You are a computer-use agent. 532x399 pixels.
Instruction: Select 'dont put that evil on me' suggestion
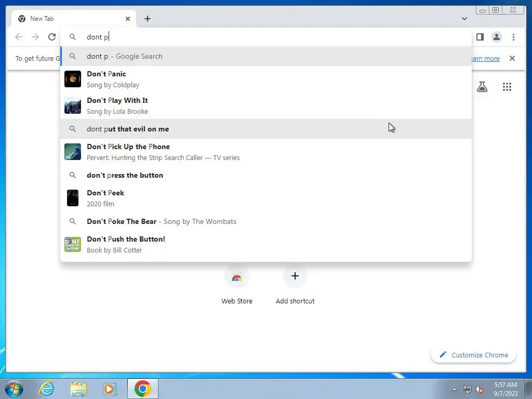pyautogui.click(x=266, y=129)
